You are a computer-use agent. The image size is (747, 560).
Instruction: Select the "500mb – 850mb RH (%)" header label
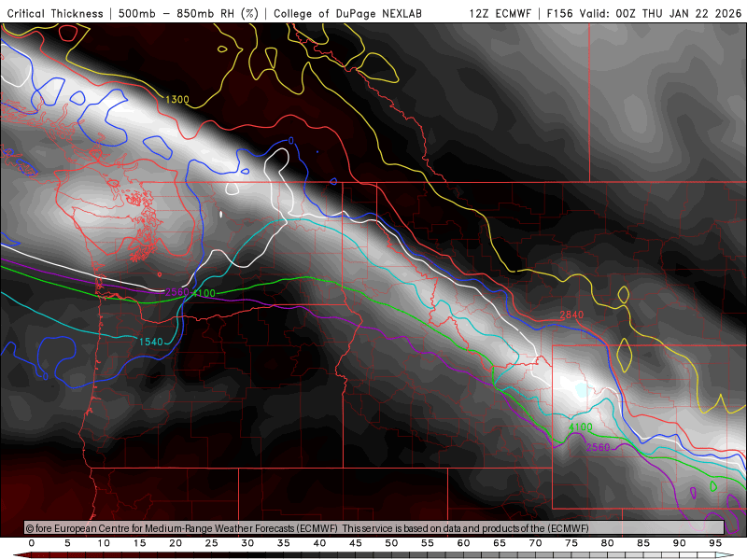[189, 13]
